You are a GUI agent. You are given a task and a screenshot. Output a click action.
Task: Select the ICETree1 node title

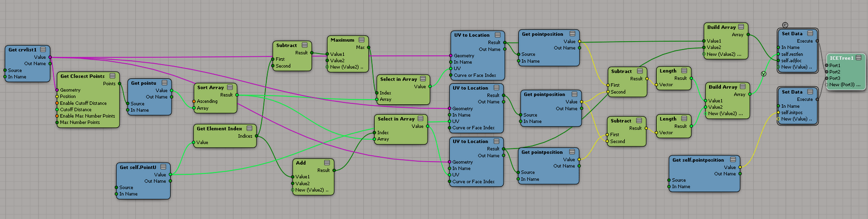click(841, 57)
